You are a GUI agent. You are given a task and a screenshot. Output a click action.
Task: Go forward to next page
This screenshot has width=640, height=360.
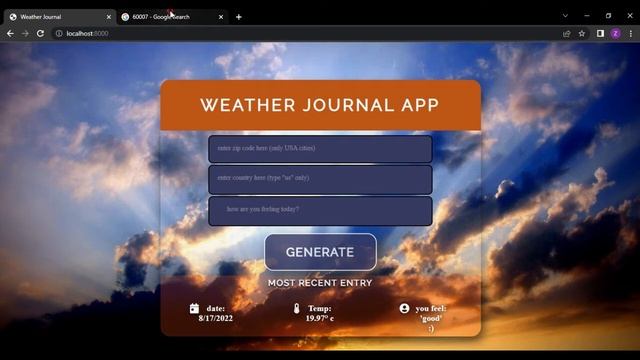click(x=25, y=33)
